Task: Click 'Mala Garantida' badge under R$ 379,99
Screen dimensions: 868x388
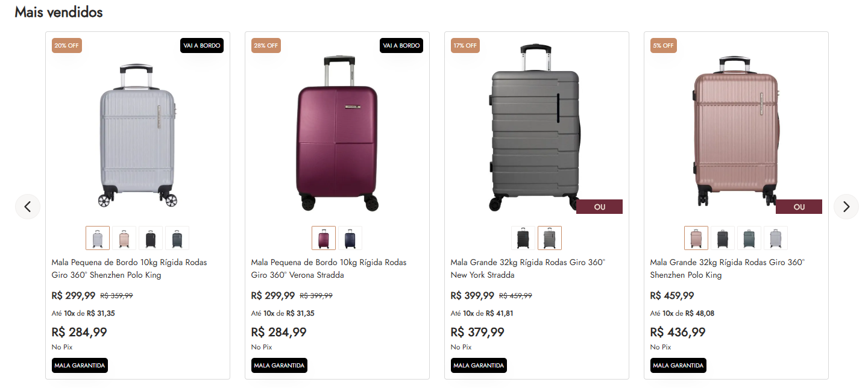Action: [x=479, y=365]
